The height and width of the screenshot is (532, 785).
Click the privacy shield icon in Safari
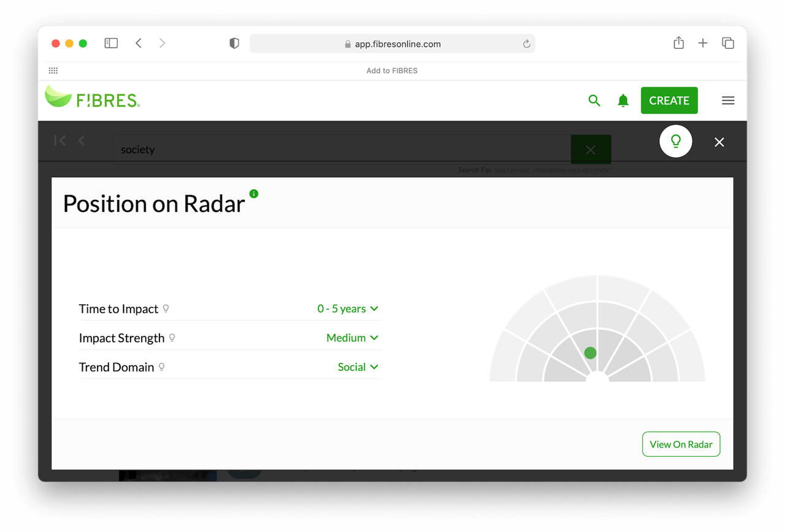pyautogui.click(x=234, y=44)
